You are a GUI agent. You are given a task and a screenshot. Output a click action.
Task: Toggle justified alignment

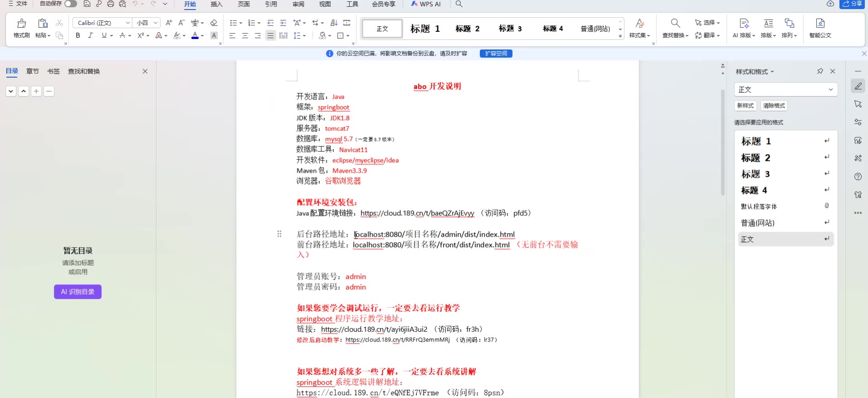[x=271, y=35]
